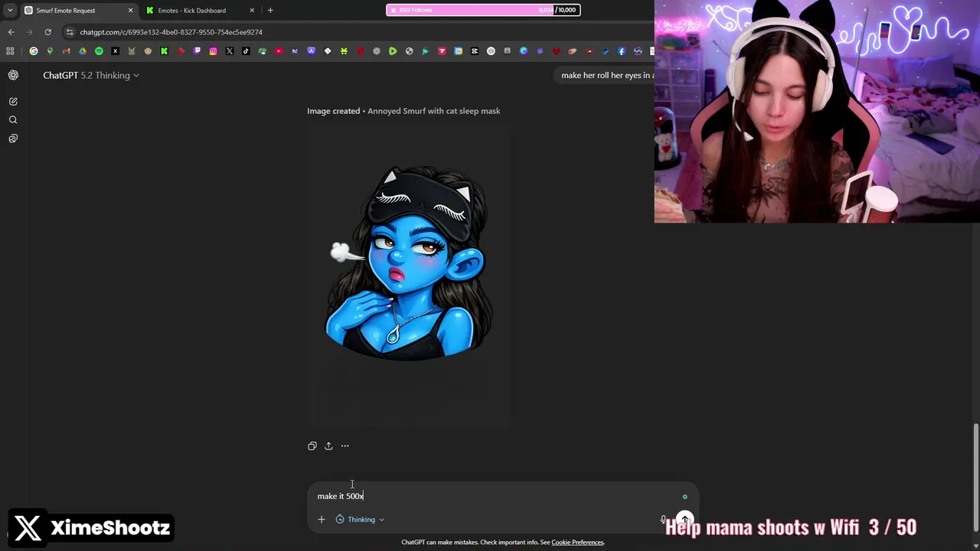Open the Gmail bookmark

pos(67,51)
